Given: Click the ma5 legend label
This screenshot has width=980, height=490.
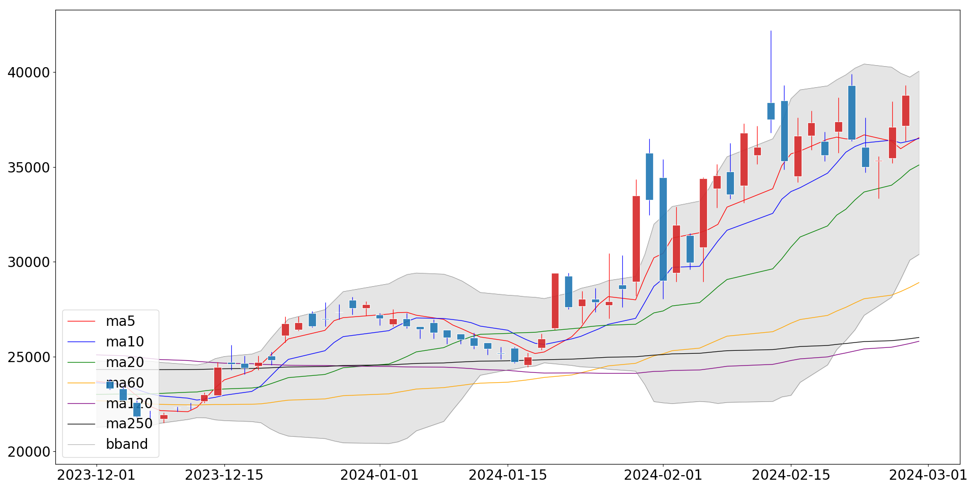Looking at the screenshot, I should coord(120,321).
